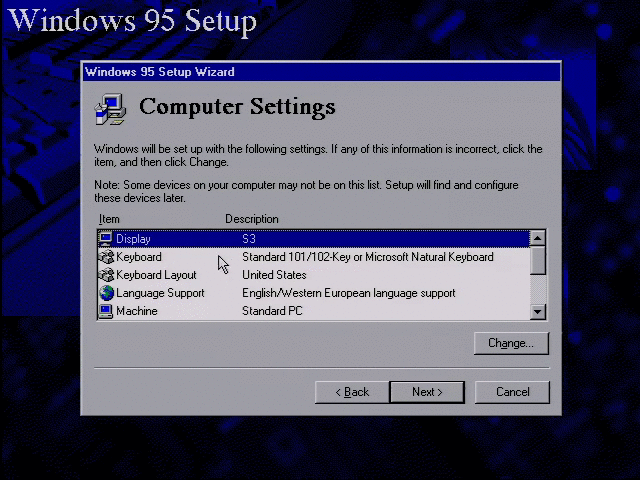Click the Item column label
Screen dimensions: 640x480
(109, 219)
